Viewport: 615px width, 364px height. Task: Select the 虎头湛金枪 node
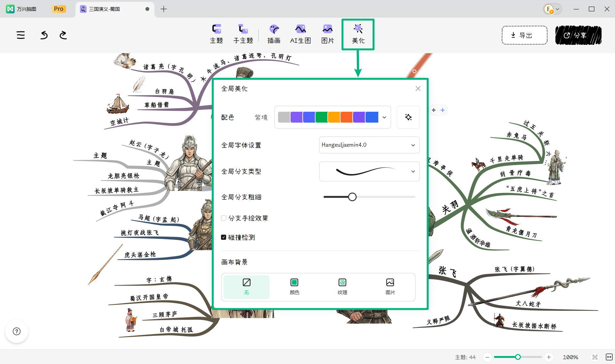coord(140,255)
